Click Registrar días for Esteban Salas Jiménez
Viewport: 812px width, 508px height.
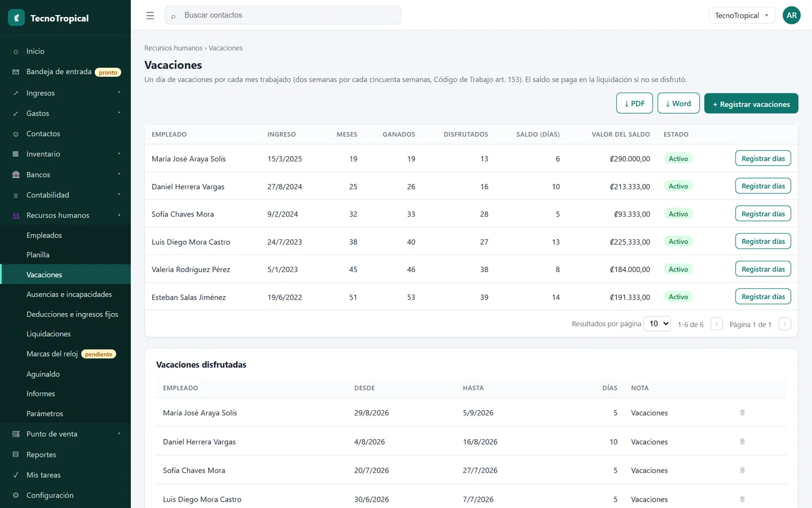tap(763, 297)
